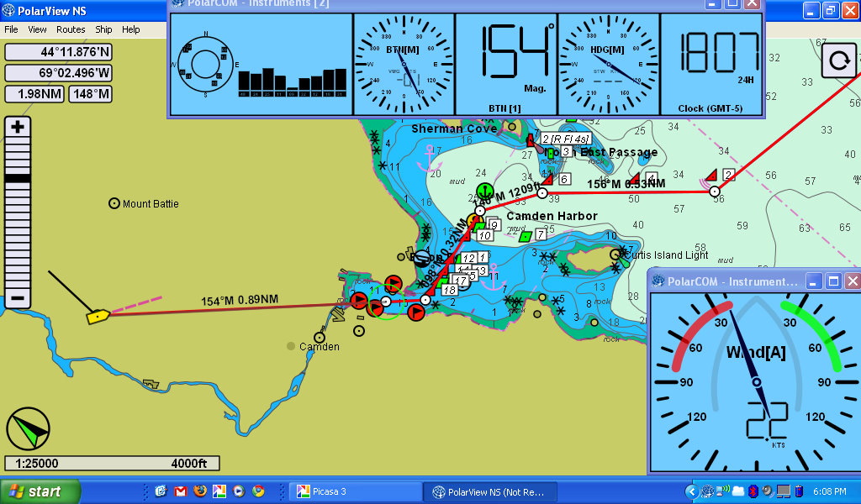Click the 156°M 0.53NM route leg label
Screen dimensions: 861x504
[x=626, y=184]
